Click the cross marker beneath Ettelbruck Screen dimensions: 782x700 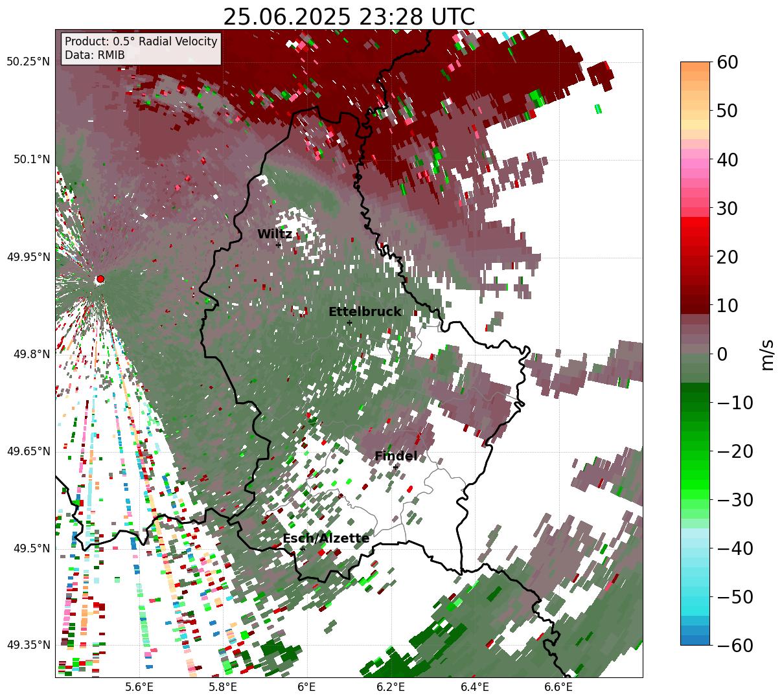tap(349, 322)
